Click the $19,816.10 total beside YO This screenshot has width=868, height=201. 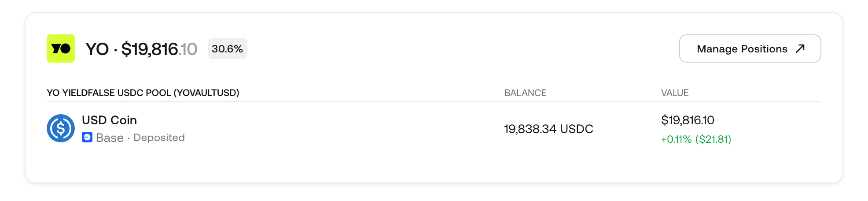pyautogui.click(x=159, y=49)
